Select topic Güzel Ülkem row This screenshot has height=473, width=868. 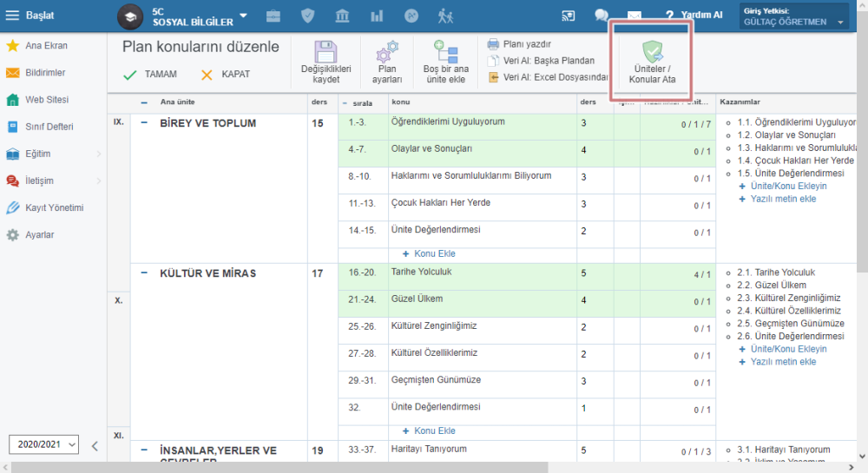[527, 304]
